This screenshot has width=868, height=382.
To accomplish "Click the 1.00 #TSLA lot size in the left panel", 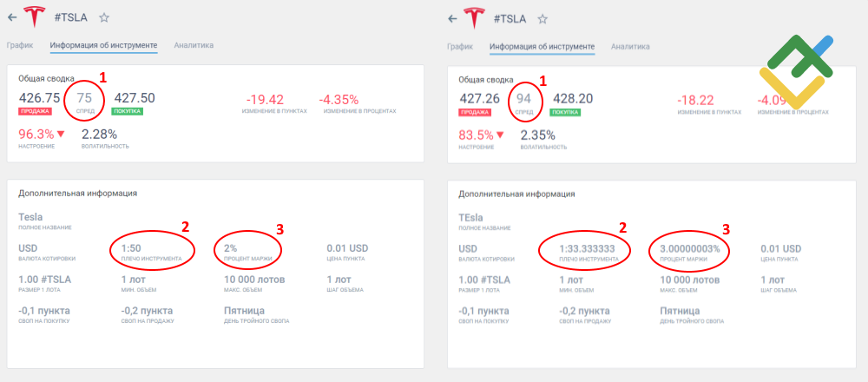I will coord(45,280).
